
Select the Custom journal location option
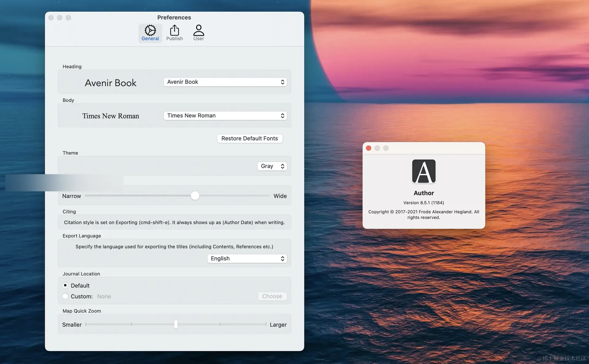[x=65, y=296]
